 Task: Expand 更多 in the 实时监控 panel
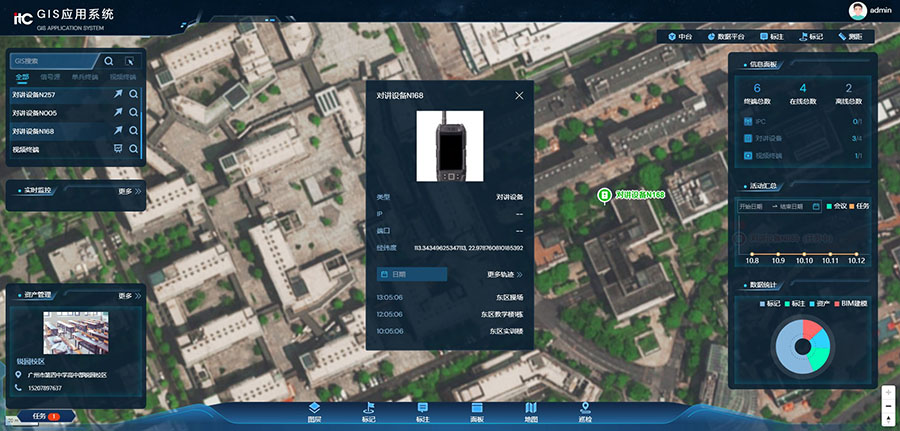click(x=129, y=190)
